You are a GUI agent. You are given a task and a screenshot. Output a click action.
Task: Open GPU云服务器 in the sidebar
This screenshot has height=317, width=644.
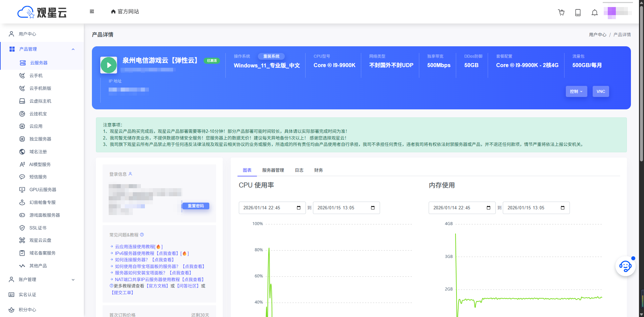click(42, 190)
